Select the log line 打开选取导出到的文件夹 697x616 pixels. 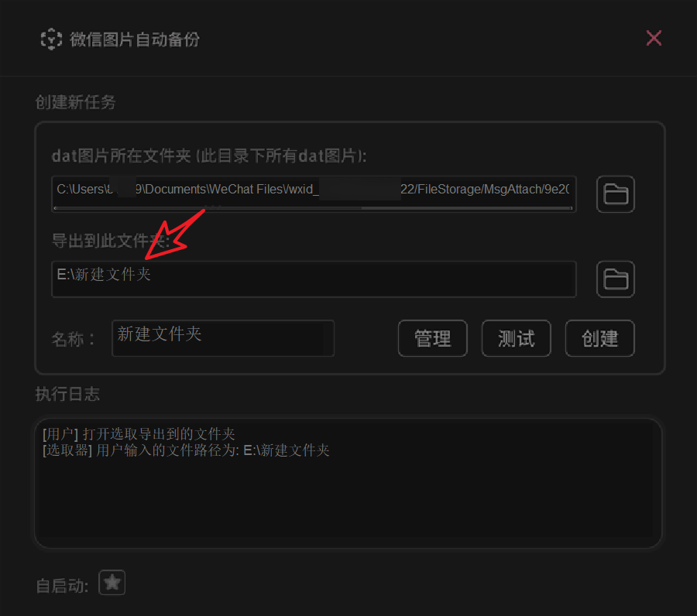pos(139,433)
